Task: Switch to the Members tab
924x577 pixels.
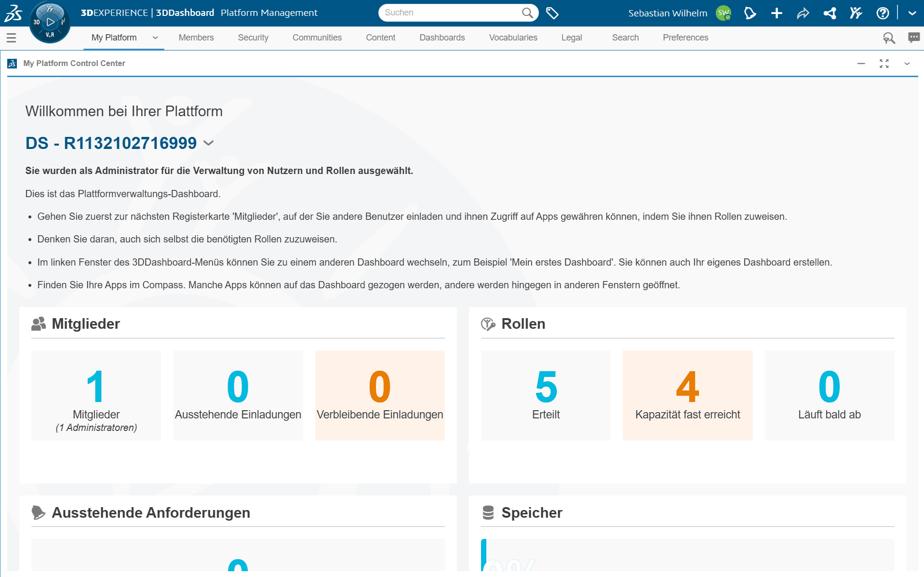Action: (x=196, y=38)
